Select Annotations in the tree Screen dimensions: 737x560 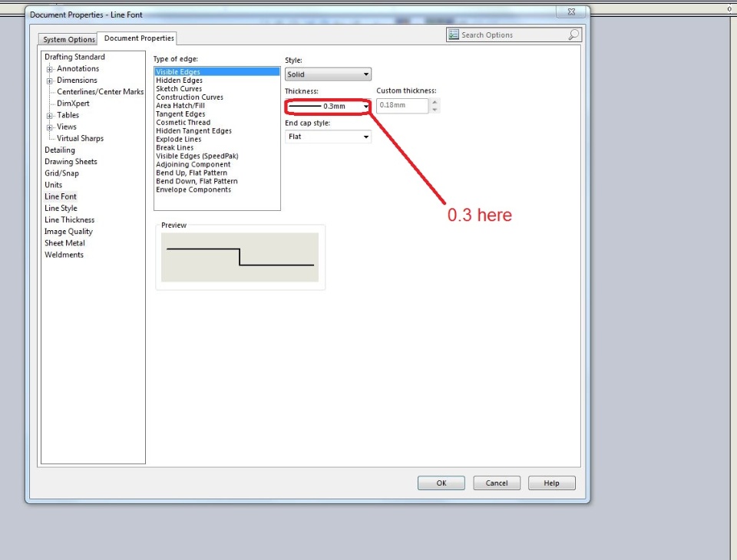(x=78, y=68)
